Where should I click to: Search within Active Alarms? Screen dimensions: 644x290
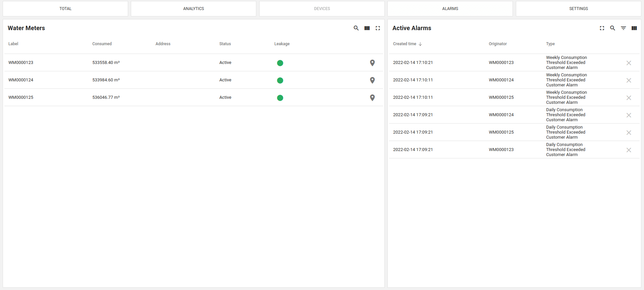(612, 28)
